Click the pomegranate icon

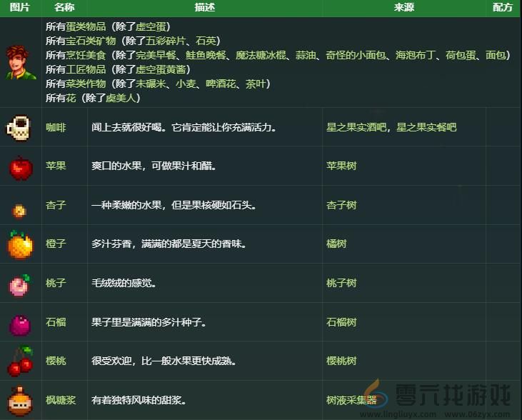click(x=20, y=323)
